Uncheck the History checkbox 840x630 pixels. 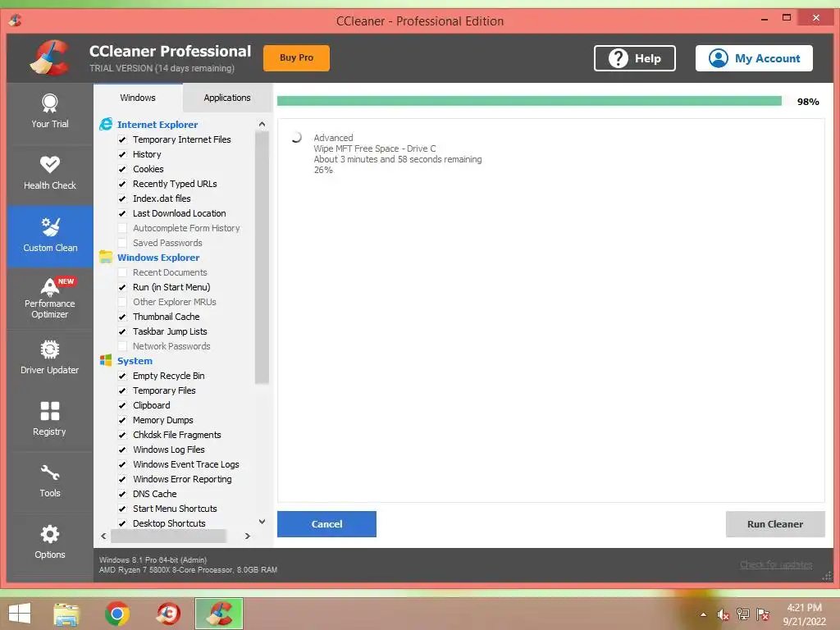[122, 154]
